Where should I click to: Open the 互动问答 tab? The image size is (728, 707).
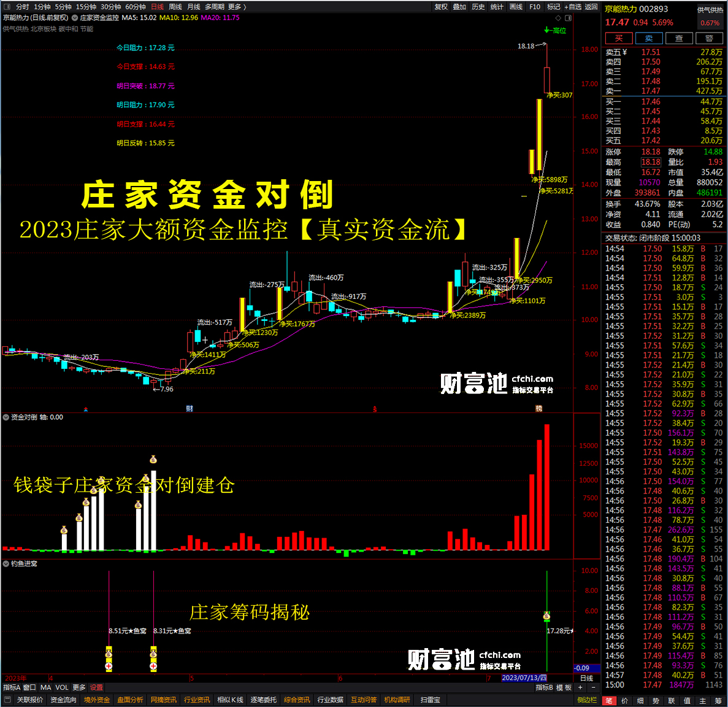[364, 700]
